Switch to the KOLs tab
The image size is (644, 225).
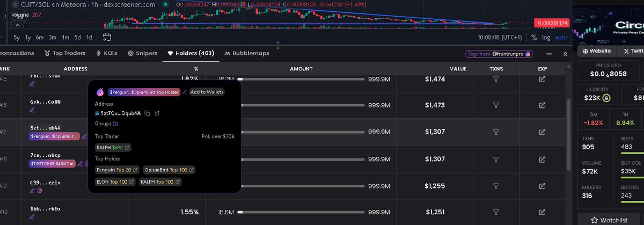pos(106,53)
